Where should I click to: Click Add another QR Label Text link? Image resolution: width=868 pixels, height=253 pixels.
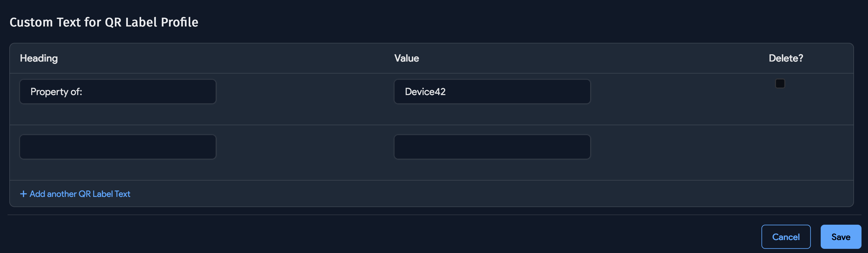click(80, 194)
